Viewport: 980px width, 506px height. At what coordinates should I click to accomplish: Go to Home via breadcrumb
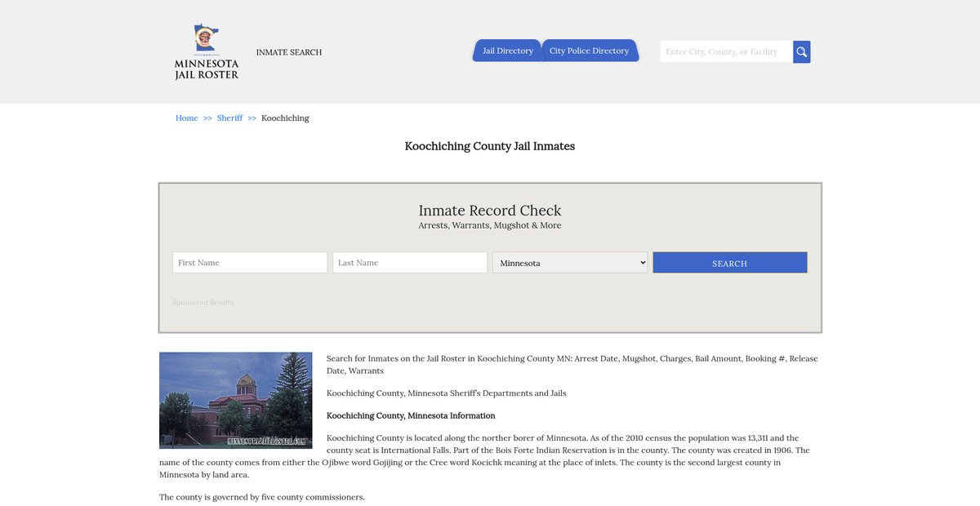pos(187,118)
